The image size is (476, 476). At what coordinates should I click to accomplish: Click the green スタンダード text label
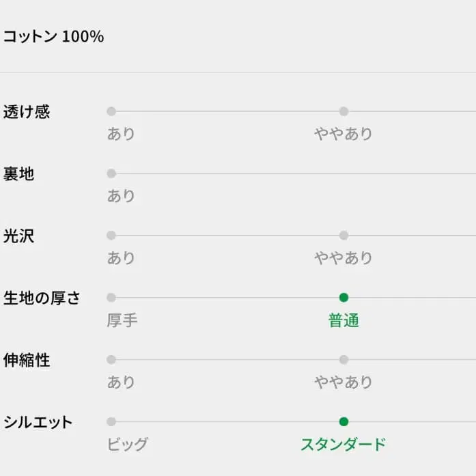pyautogui.click(x=344, y=445)
